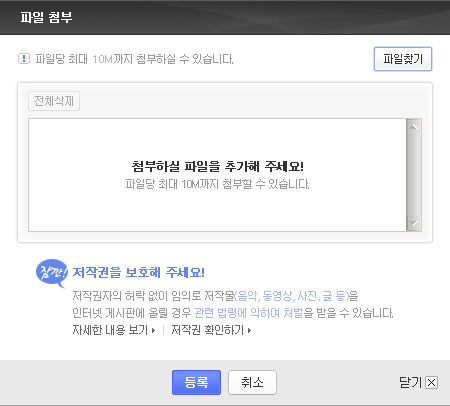Click the exclamation info icon beside 파일당 최대

(x=24, y=59)
